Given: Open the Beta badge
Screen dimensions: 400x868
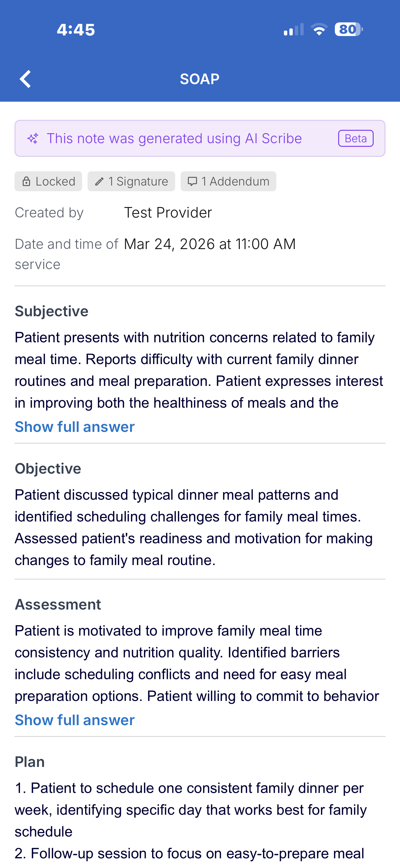Looking at the screenshot, I should click(x=356, y=139).
